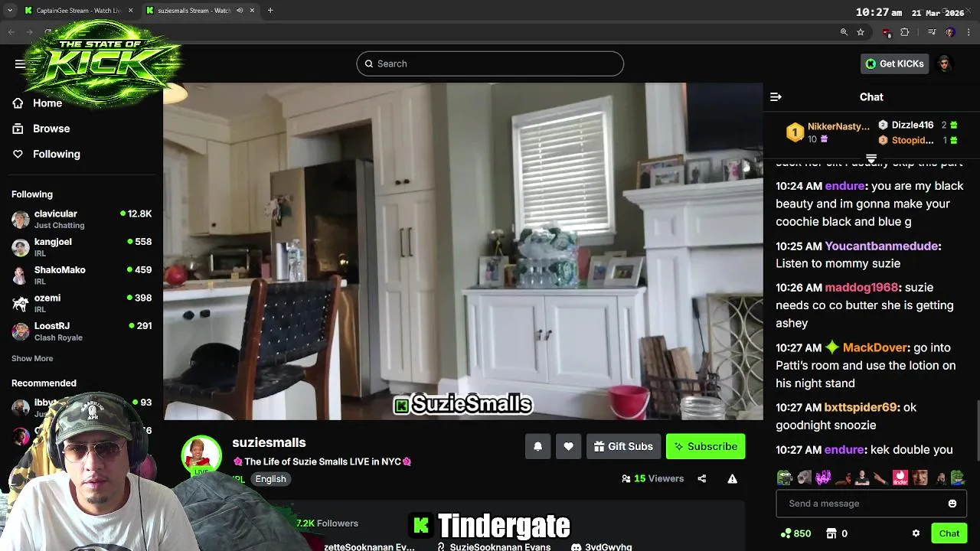
Task: Open a new browser tab
Action: (270, 11)
